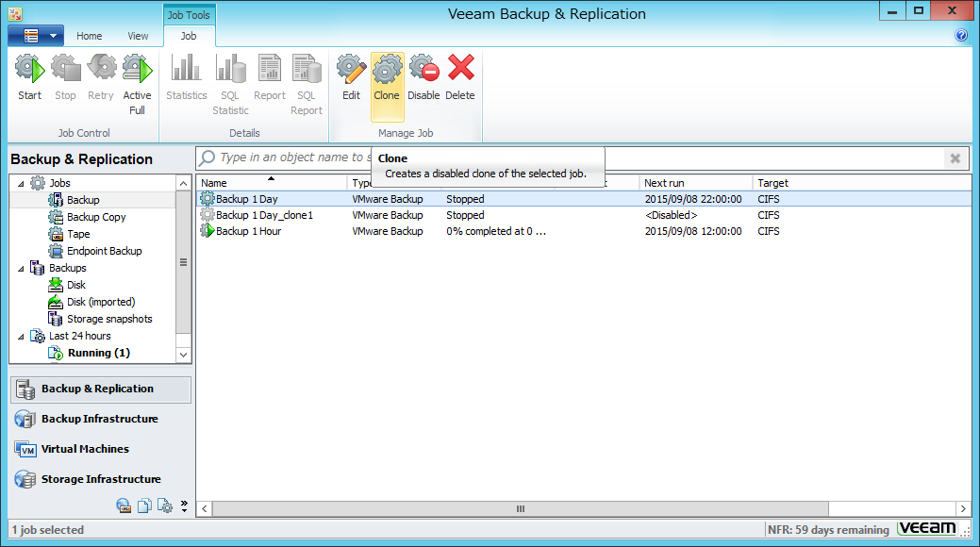Select the Job ribbon tab
The height and width of the screenshot is (547, 980).
[189, 36]
